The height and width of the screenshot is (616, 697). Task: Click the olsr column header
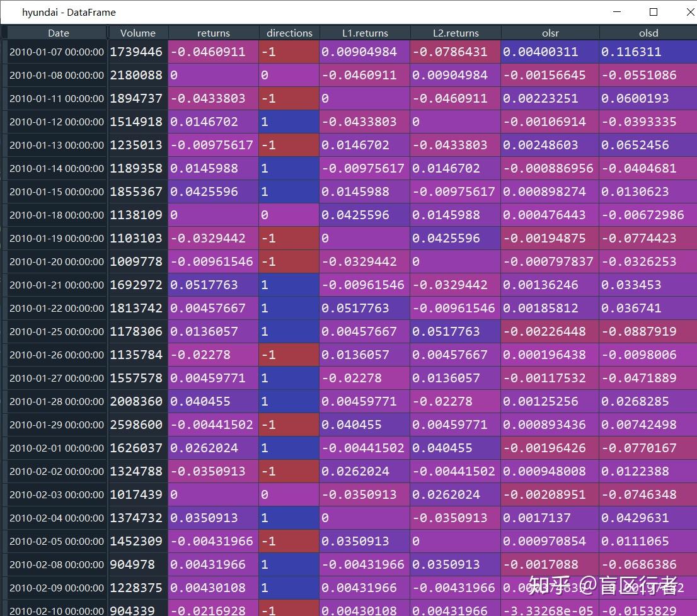click(550, 33)
